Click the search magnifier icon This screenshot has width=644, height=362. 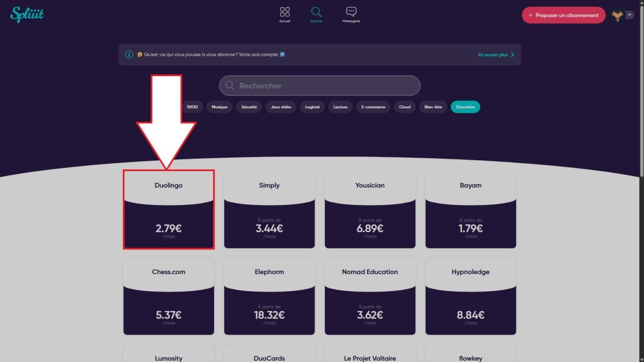coord(230,86)
